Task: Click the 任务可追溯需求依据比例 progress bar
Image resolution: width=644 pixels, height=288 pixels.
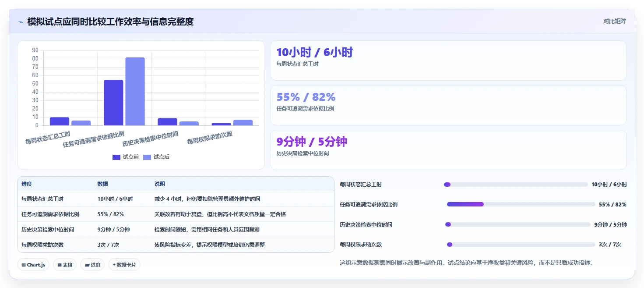Action: click(521, 204)
